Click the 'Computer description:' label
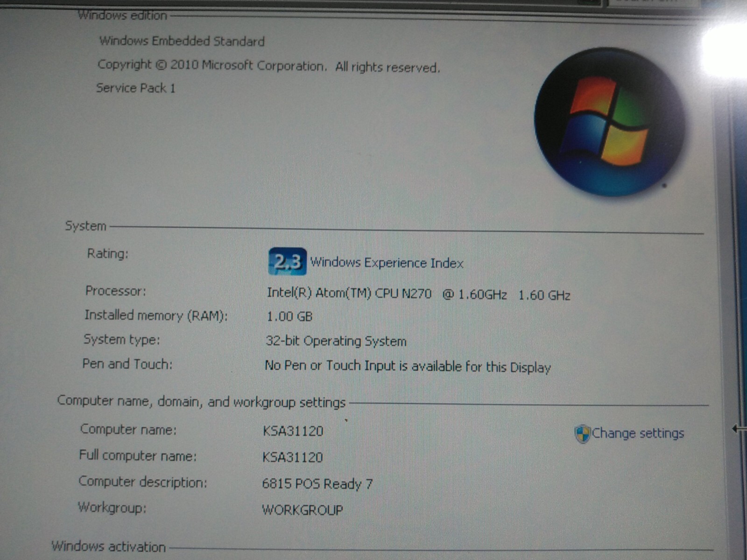 click(x=142, y=482)
